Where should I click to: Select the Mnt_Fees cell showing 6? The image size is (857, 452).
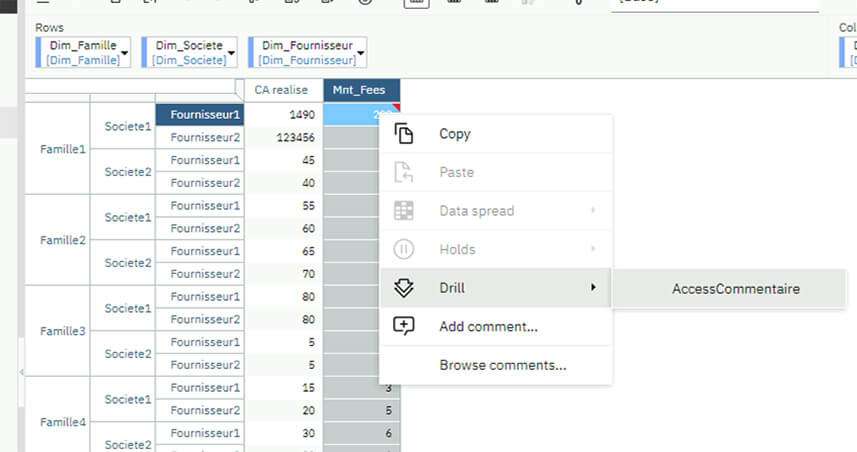362,433
